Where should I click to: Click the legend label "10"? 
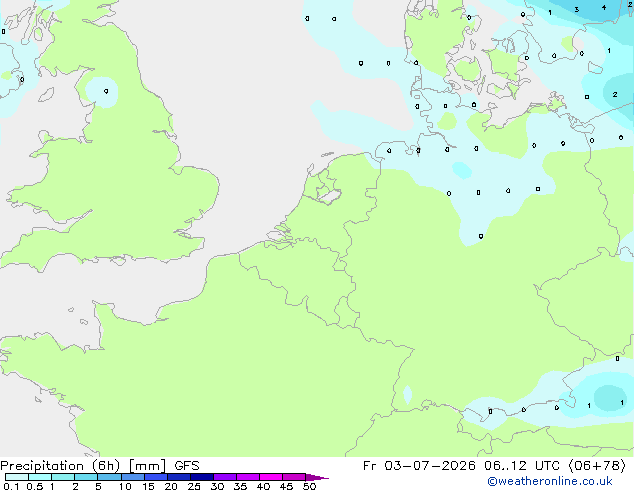click(125, 486)
